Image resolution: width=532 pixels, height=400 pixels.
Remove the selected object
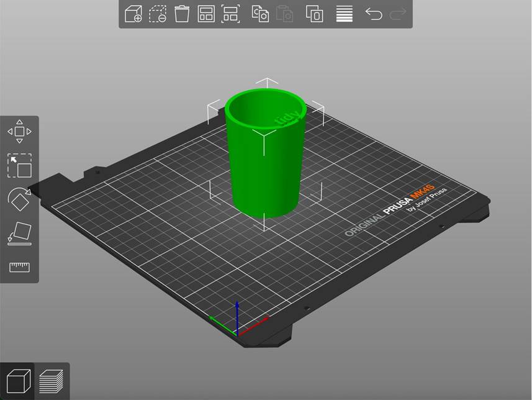(158, 14)
